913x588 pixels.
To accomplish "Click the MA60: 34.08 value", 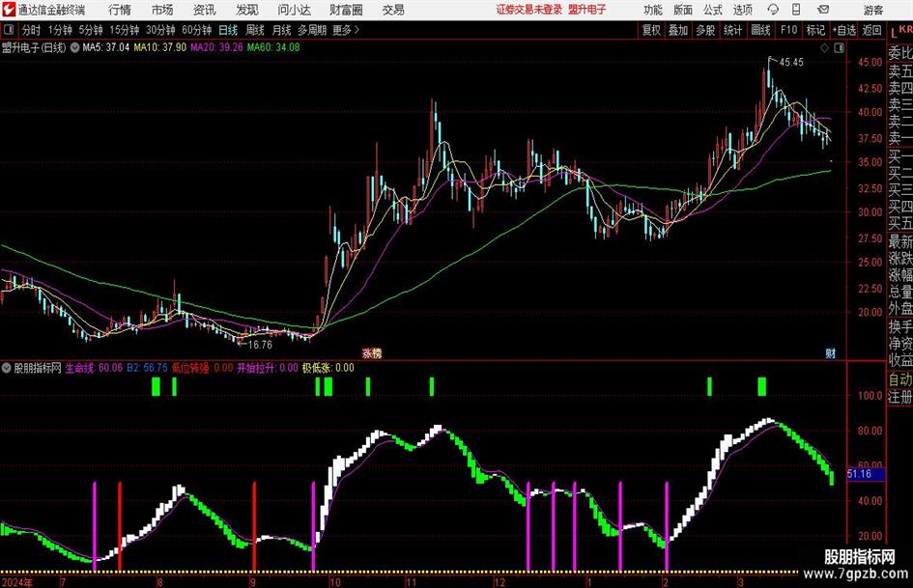I will coord(273,47).
